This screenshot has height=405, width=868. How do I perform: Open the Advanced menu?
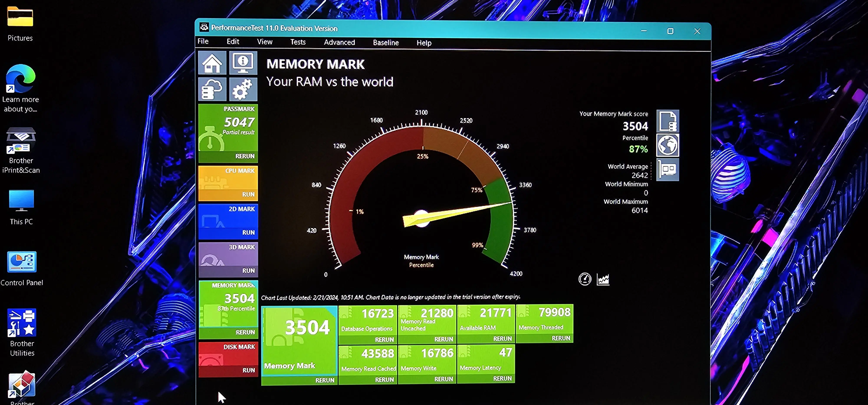[339, 42]
